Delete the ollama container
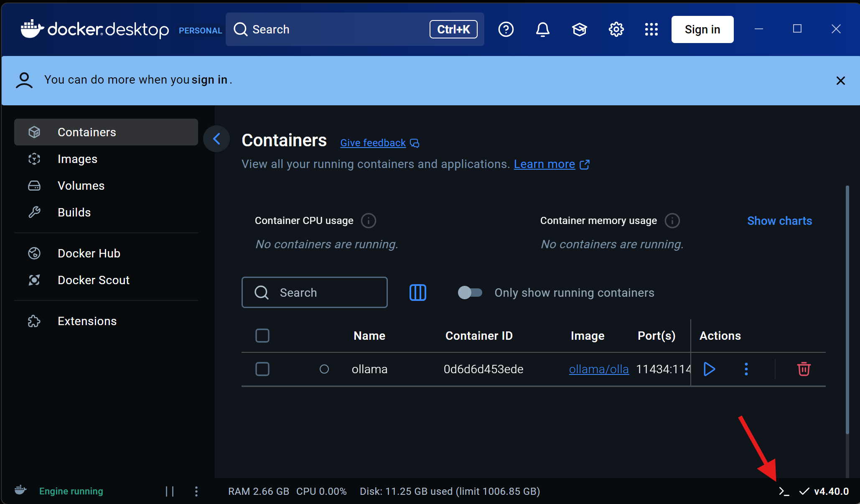The width and height of the screenshot is (860, 504). click(804, 369)
